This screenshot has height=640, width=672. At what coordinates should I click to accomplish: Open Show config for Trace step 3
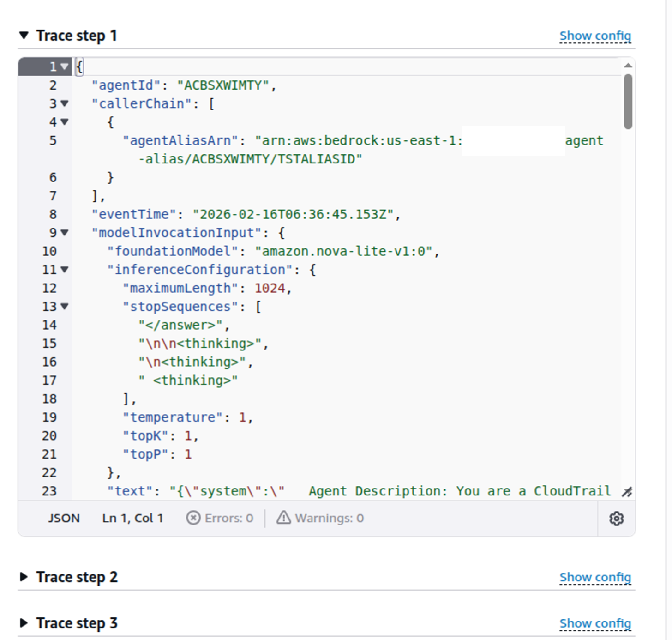(x=595, y=623)
